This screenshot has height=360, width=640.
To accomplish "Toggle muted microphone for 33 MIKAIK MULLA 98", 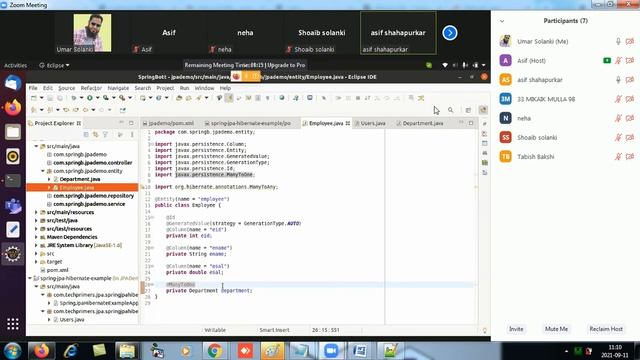I will click(x=618, y=99).
